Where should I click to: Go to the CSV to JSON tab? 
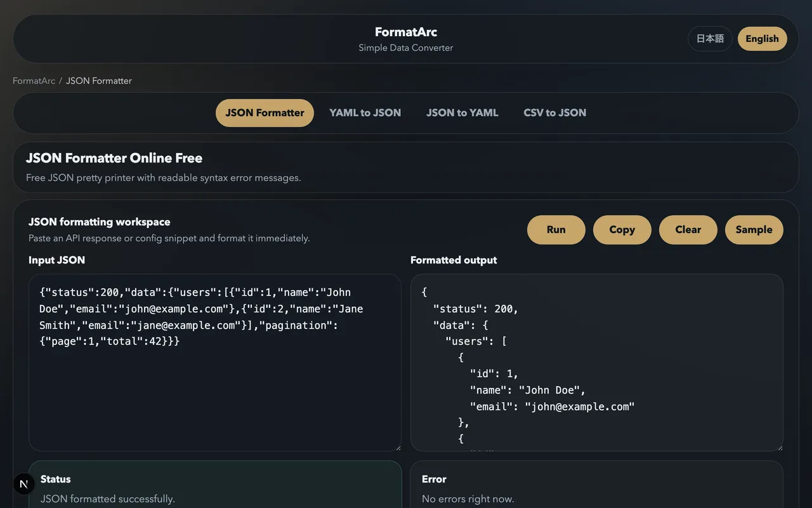pyautogui.click(x=554, y=113)
